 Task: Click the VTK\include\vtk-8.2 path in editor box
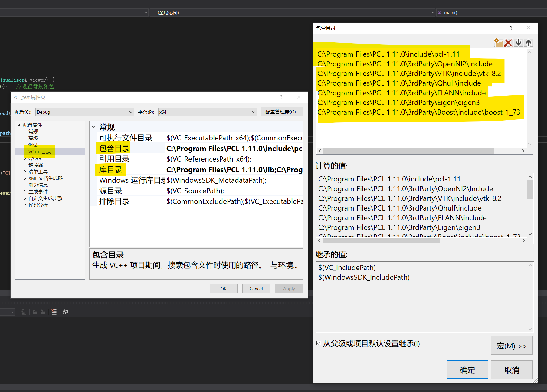[x=409, y=73]
